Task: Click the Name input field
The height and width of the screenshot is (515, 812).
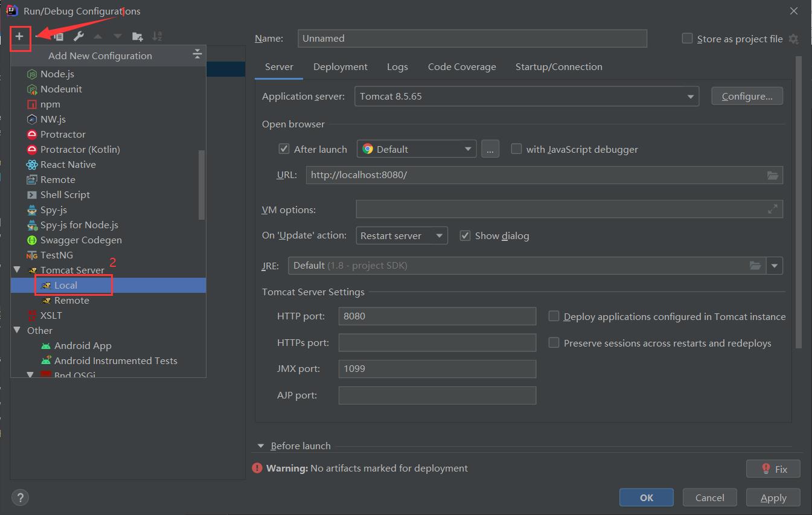Action: [x=473, y=38]
